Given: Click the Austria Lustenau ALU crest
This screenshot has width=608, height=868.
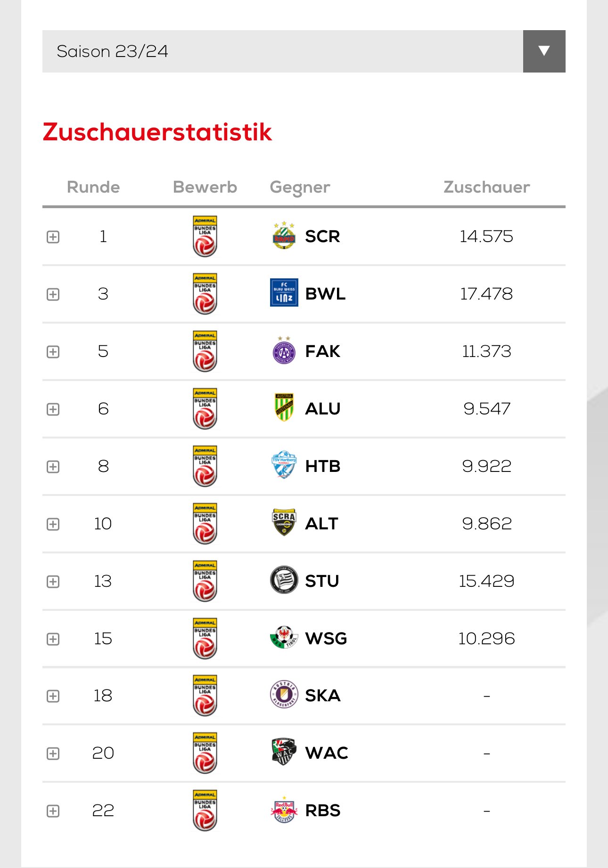Looking at the screenshot, I should 284,407.
